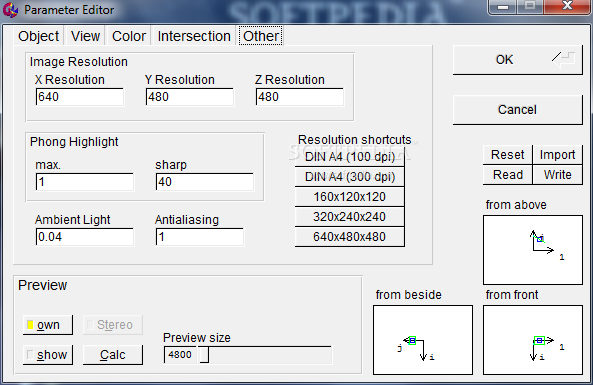Image resolution: width=593 pixels, height=385 pixels.
Task: Click the Cancel button
Action: 518,110
